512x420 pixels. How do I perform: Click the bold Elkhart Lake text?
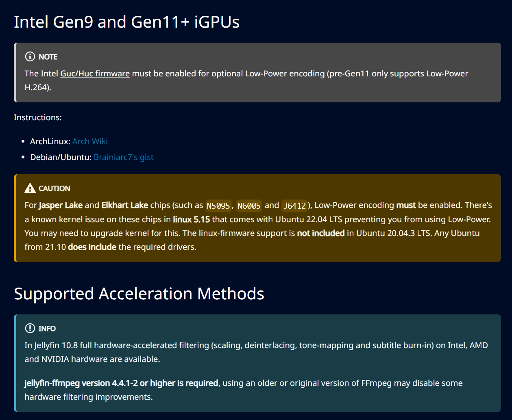tap(124, 205)
